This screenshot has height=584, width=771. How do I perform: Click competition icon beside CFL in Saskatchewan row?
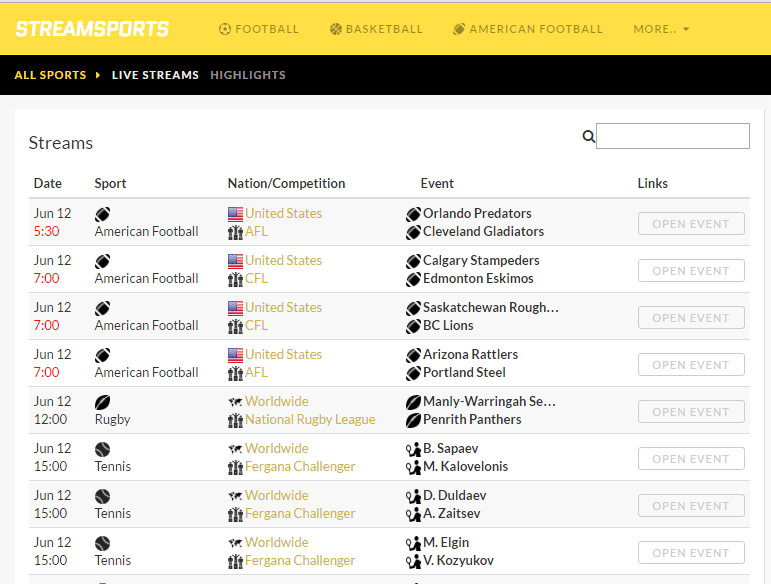(x=236, y=326)
